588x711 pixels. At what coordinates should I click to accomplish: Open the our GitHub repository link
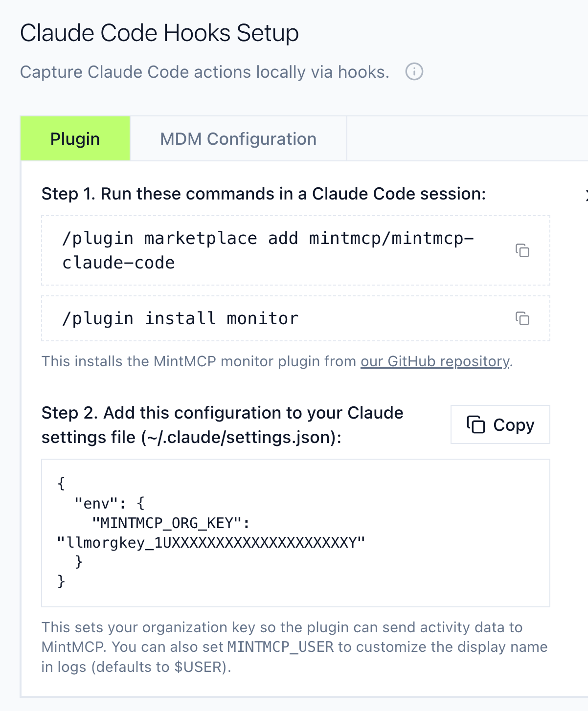pyautogui.click(x=435, y=361)
